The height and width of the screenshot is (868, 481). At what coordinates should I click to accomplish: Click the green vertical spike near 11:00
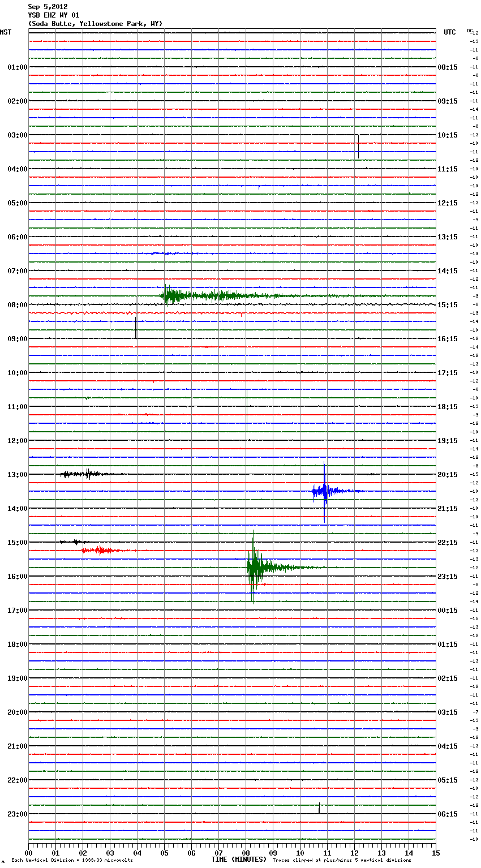click(246, 410)
